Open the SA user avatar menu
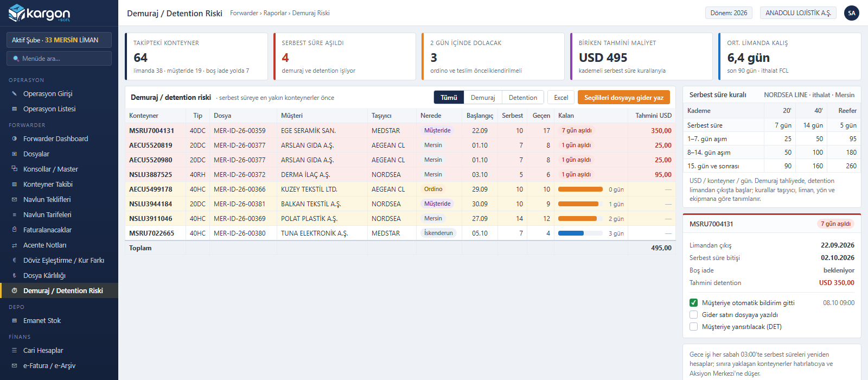The image size is (868, 380). tap(852, 13)
